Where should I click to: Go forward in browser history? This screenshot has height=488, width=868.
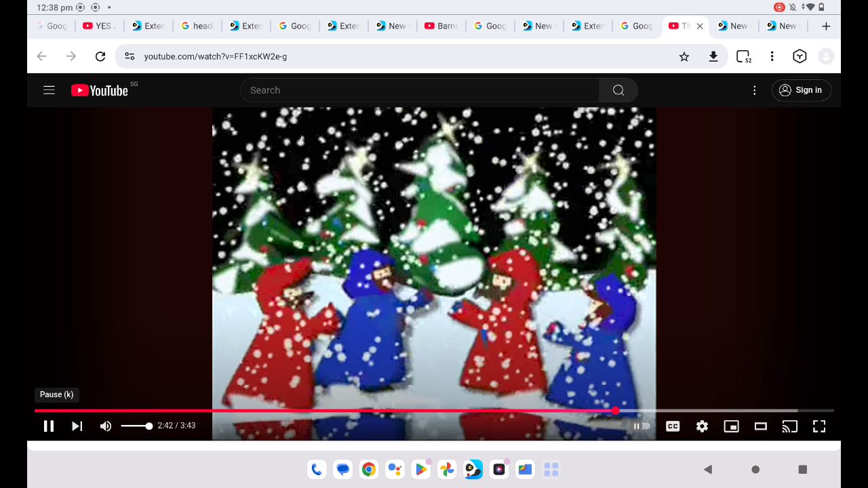click(x=71, y=56)
